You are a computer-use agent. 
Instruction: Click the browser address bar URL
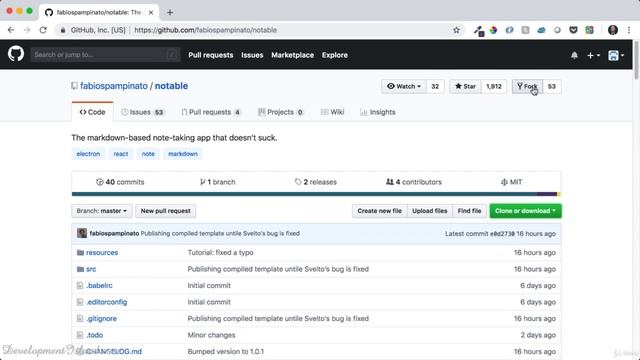click(205, 30)
